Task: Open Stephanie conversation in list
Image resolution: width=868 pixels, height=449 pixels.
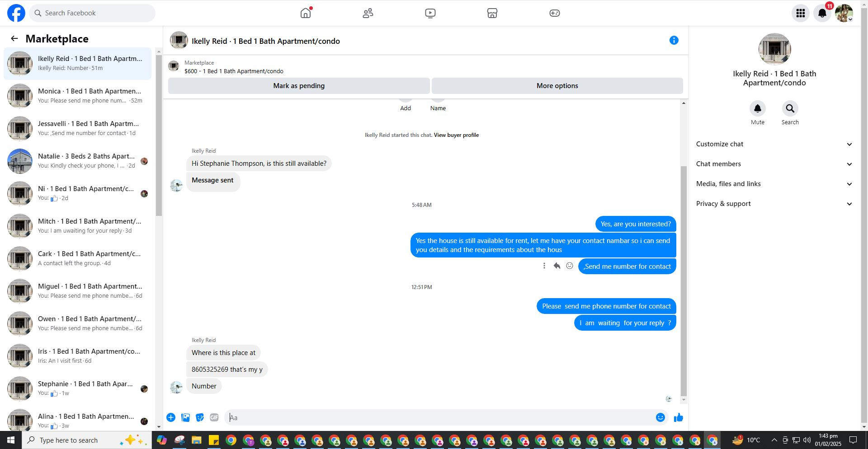Action: click(x=78, y=388)
